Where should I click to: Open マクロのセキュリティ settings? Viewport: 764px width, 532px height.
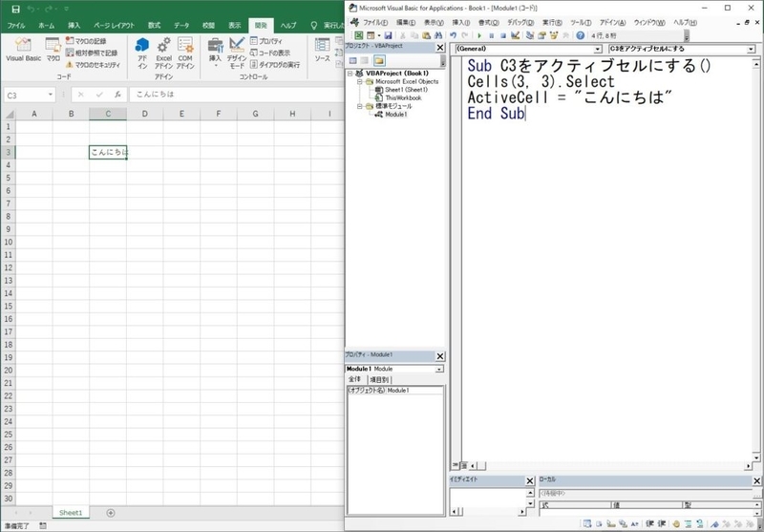(x=93, y=64)
